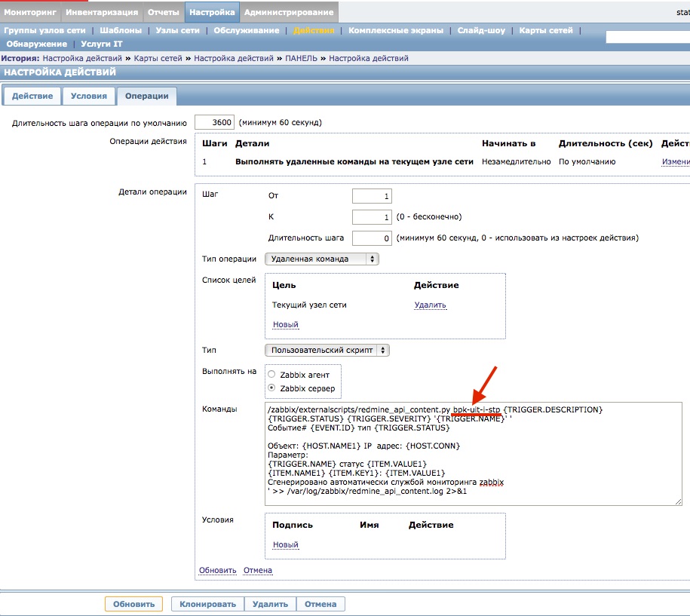The width and height of the screenshot is (690, 616).
Task: Click the Клонировать button
Action: (x=207, y=604)
